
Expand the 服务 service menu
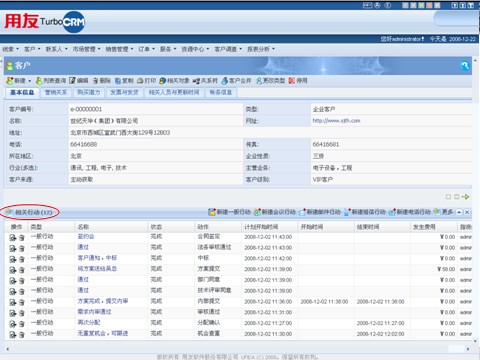pyautogui.click(x=168, y=49)
